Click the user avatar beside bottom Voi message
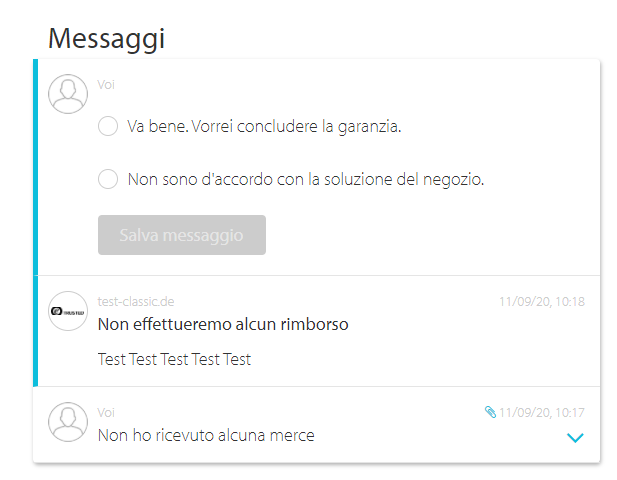The width and height of the screenshot is (617, 480). [68, 422]
